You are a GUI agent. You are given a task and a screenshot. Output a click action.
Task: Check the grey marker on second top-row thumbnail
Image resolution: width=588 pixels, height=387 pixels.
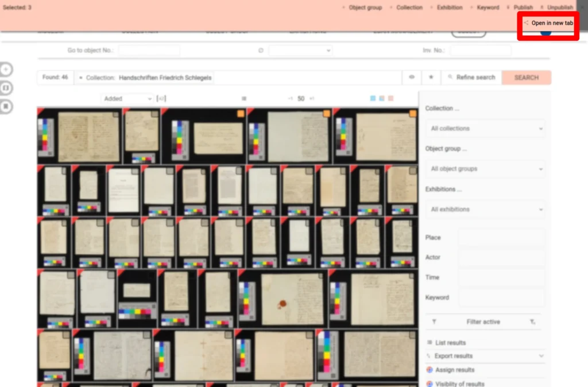point(155,114)
